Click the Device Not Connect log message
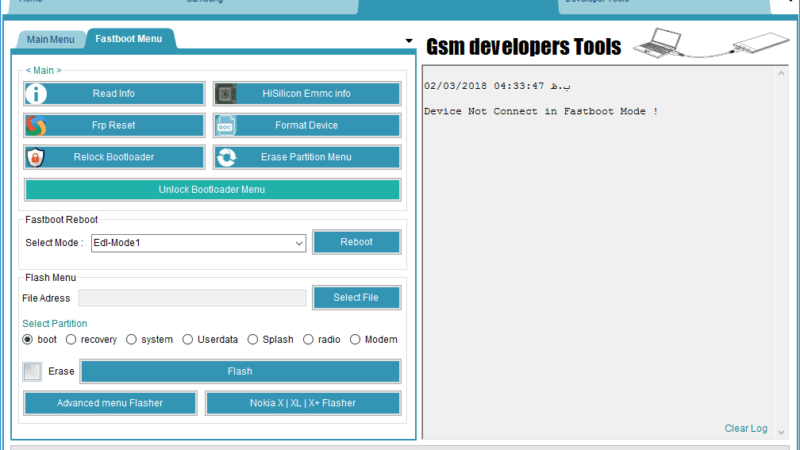The height and width of the screenshot is (450, 800). pyautogui.click(x=541, y=111)
